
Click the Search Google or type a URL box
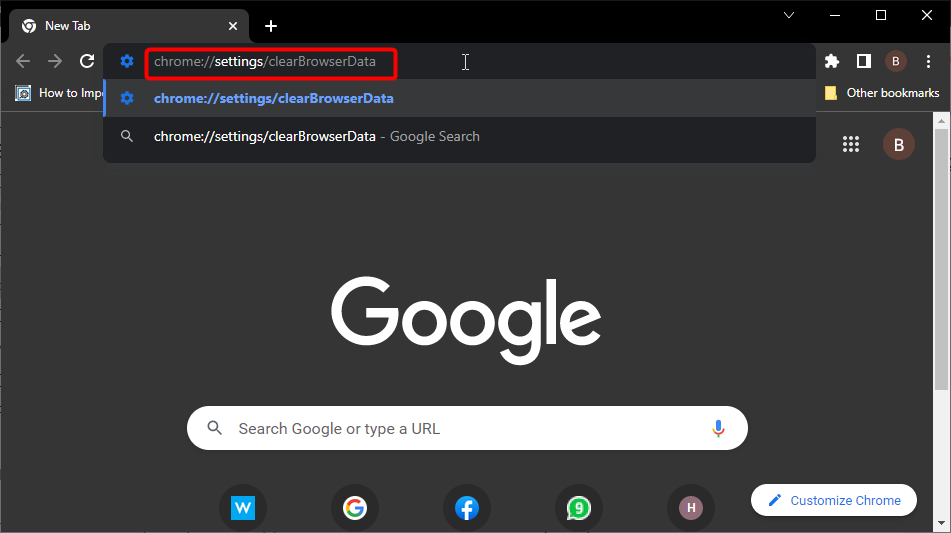[467, 428]
